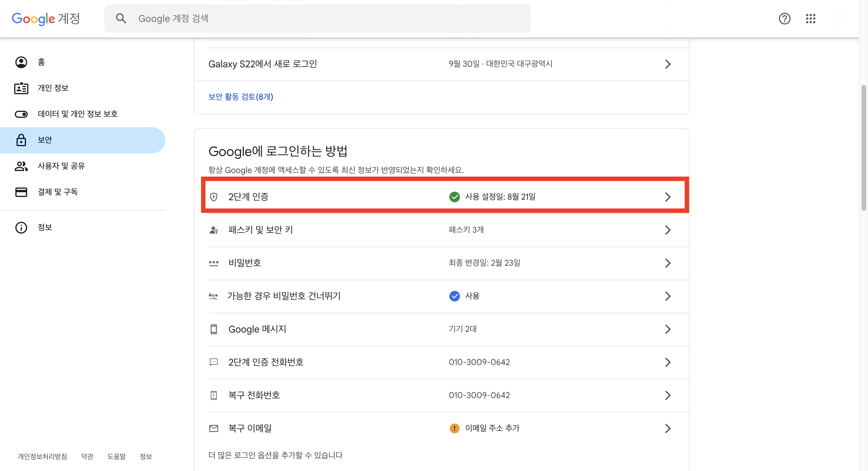Open the Google apps grid icon
The image size is (868, 471).
point(810,19)
